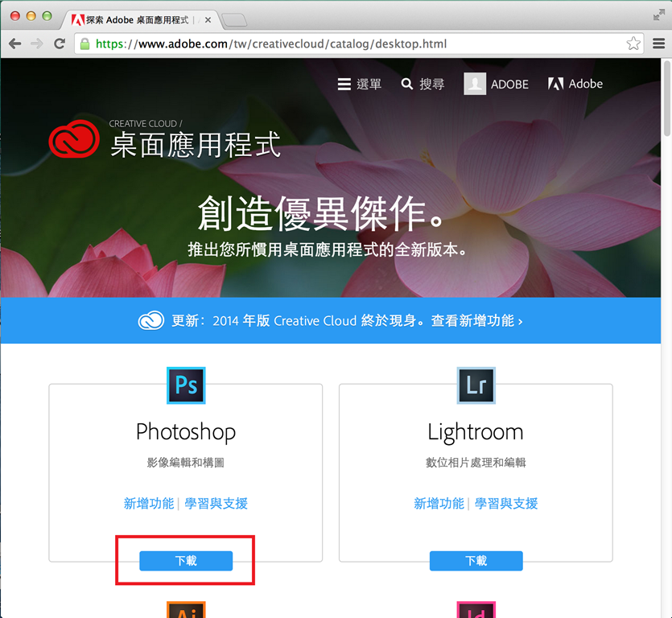This screenshot has width=672, height=618.
Task: Click the 創造優異傑作 headline text
Action: (x=320, y=213)
